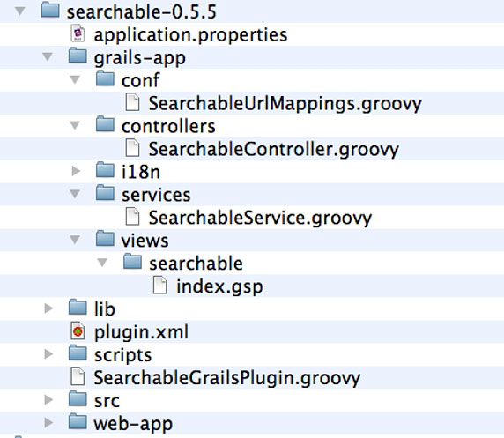Expand the src folder
The width and height of the screenshot is (504, 438).
48,399
